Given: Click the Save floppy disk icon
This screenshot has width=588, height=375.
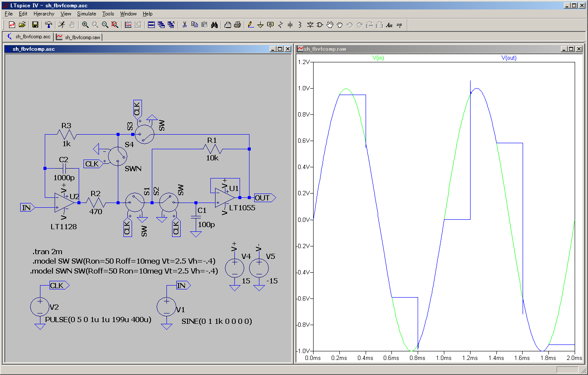Looking at the screenshot, I should click(35, 25).
